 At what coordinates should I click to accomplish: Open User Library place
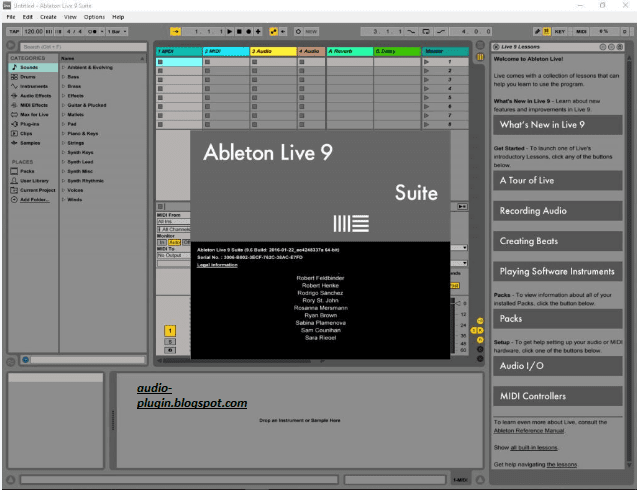pyautogui.click(x=33, y=180)
